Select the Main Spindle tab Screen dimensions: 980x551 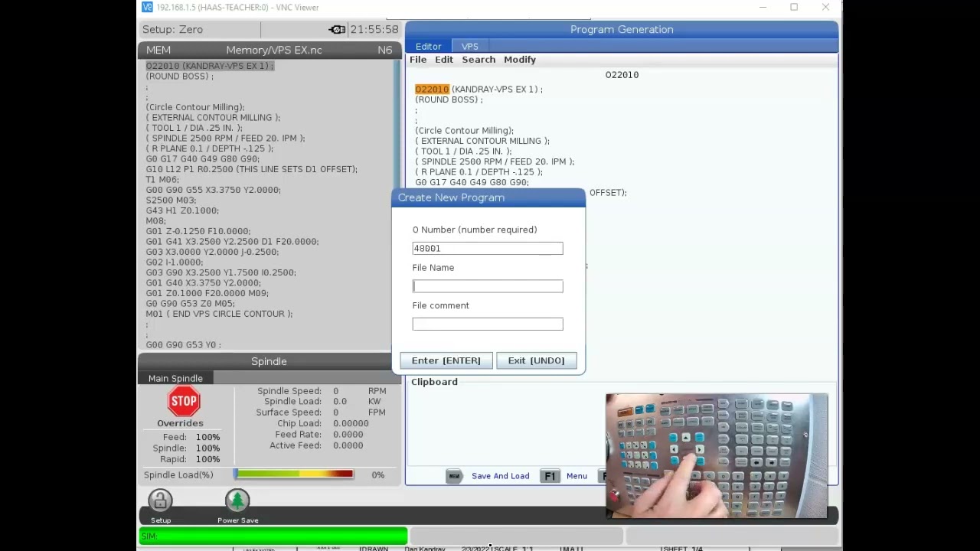(x=175, y=378)
